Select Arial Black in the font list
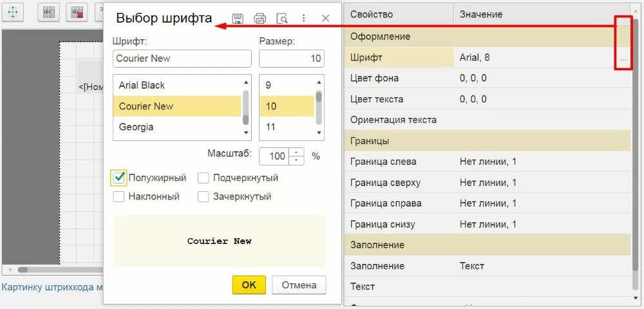This screenshot has width=644, height=309. coord(176,86)
